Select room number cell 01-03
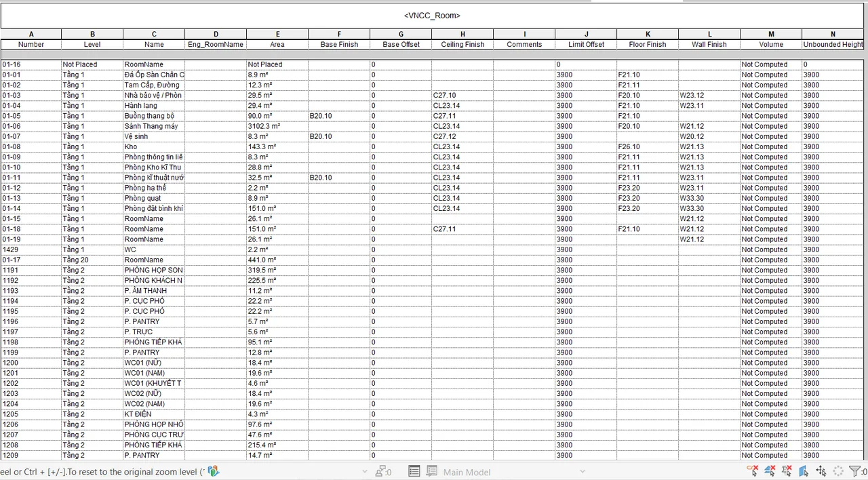 point(31,96)
